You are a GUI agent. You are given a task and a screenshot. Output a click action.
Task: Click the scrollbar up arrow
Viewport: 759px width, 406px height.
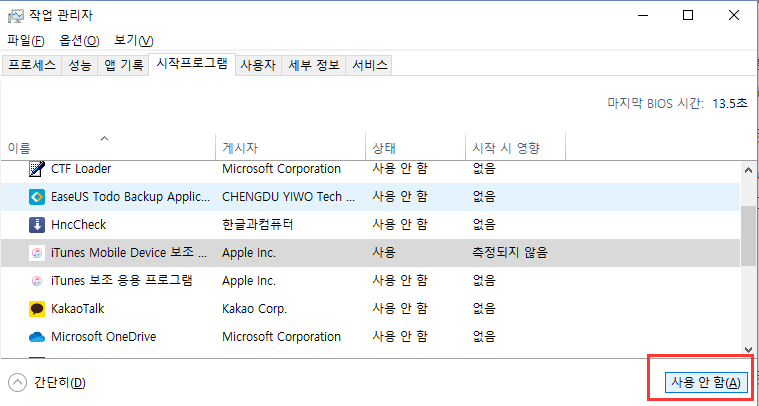tap(748, 170)
